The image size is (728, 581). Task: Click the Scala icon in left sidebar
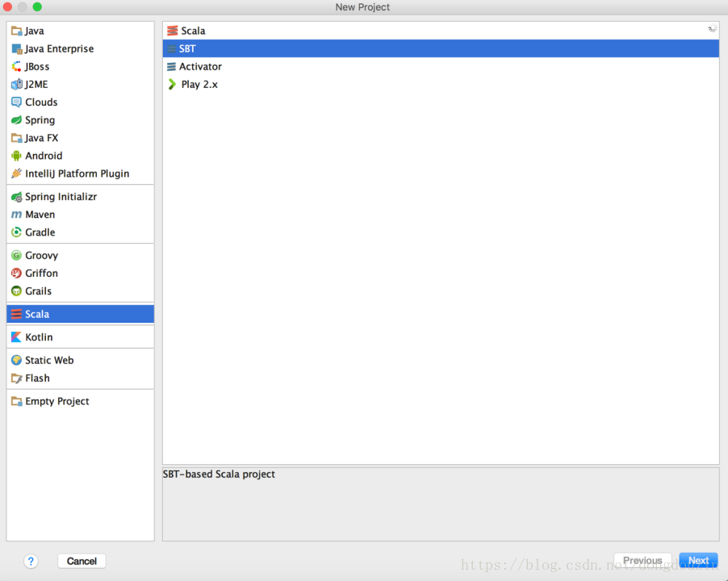17,314
